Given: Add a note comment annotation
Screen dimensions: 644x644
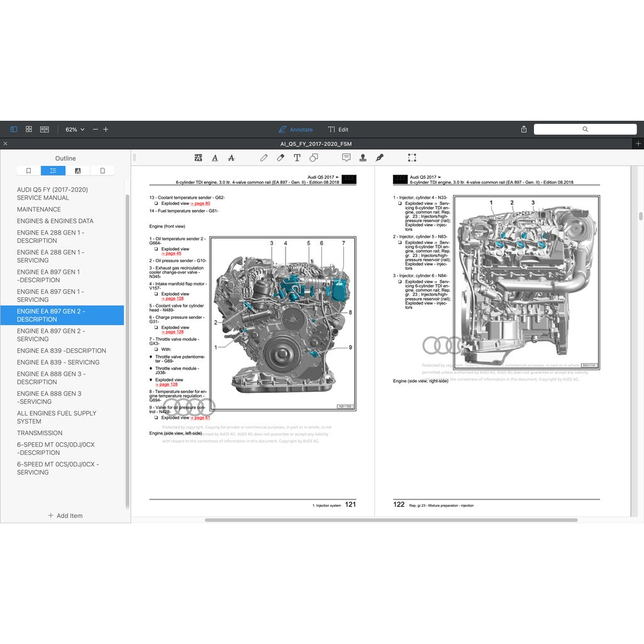Looking at the screenshot, I should coord(346,157).
